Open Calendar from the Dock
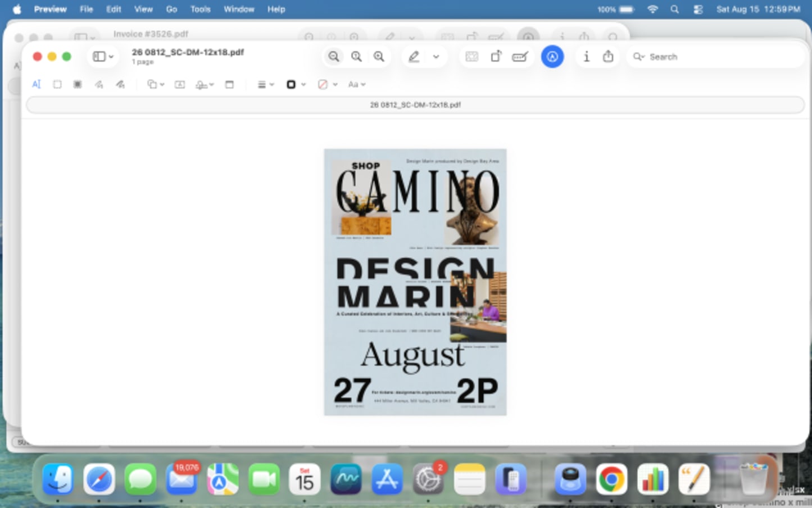This screenshot has width=812, height=508. click(305, 479)
